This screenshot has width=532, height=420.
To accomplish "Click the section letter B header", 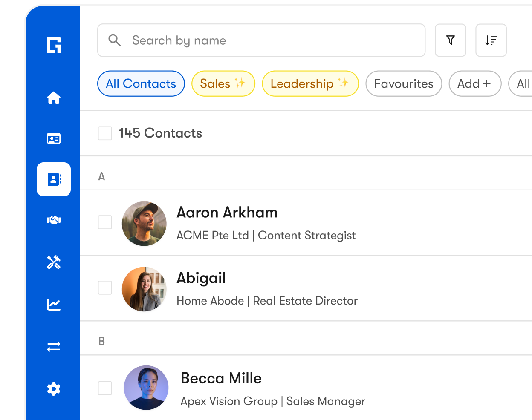I will point(101,341).
